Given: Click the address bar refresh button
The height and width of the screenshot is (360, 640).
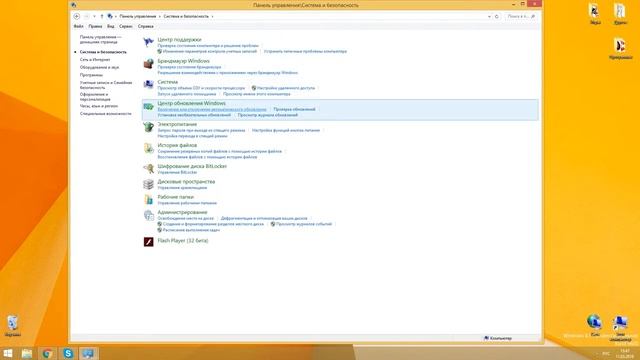Looking at the screenshot, I should point(497,16).
